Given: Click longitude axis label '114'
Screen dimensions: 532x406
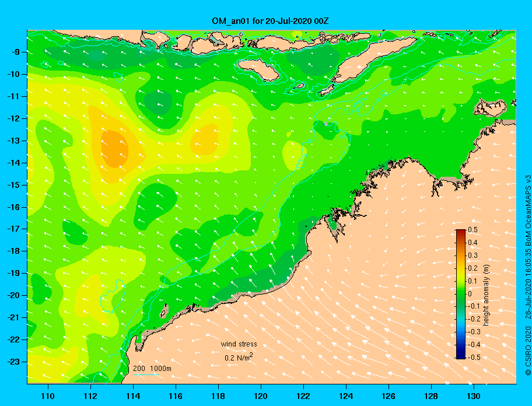Looking at the screenshot, I should tap(133, 396).
